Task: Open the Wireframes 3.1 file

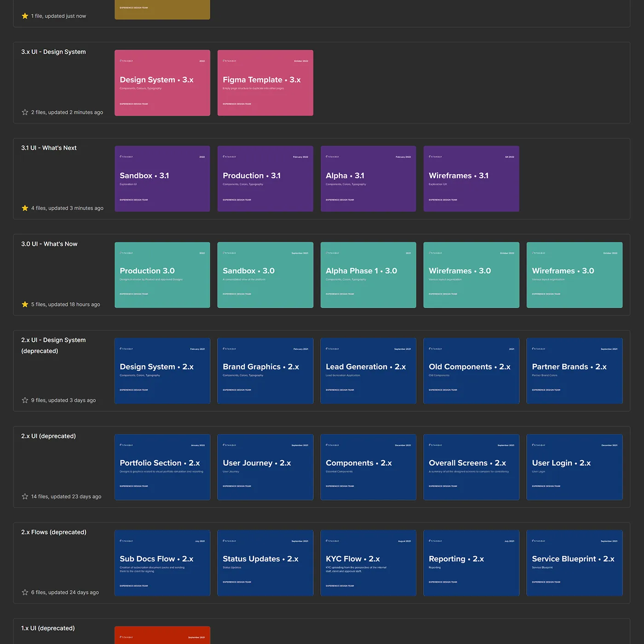Action: coord(471,178)
